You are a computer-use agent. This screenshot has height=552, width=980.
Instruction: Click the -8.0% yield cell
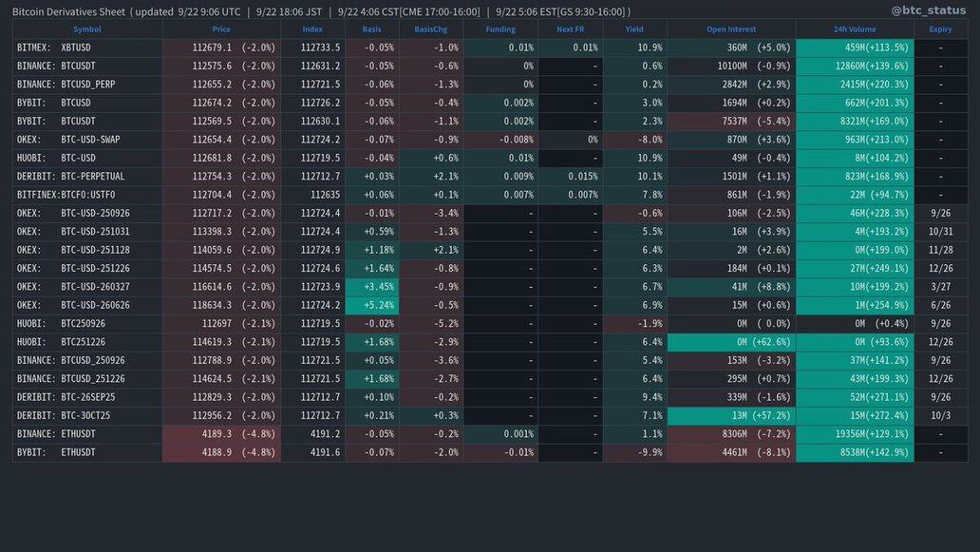tap(634, 140)
